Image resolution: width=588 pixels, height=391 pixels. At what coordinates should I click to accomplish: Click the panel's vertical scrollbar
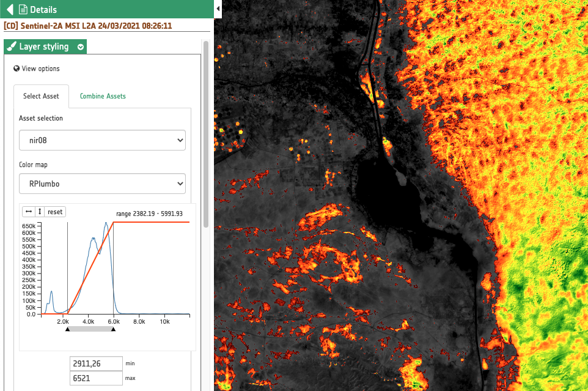(206, 135)
